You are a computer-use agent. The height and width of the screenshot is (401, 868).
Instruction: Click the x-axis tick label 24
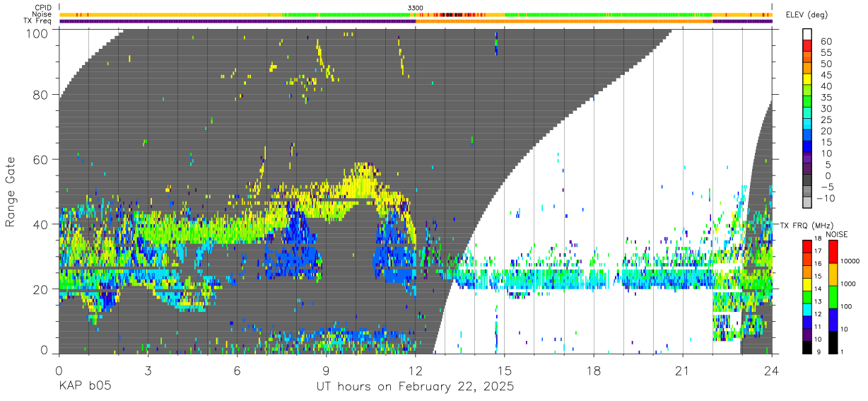pos(772,371)
